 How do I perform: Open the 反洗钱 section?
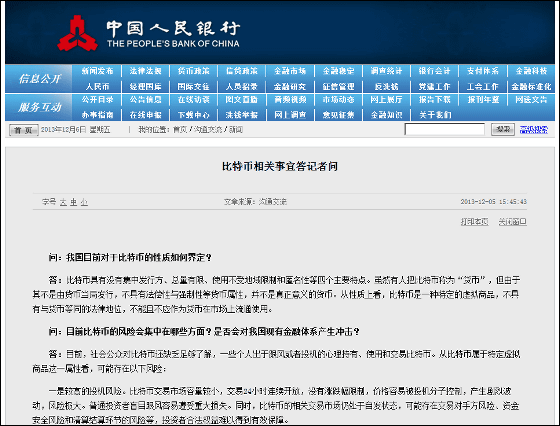tap(386, 86)
